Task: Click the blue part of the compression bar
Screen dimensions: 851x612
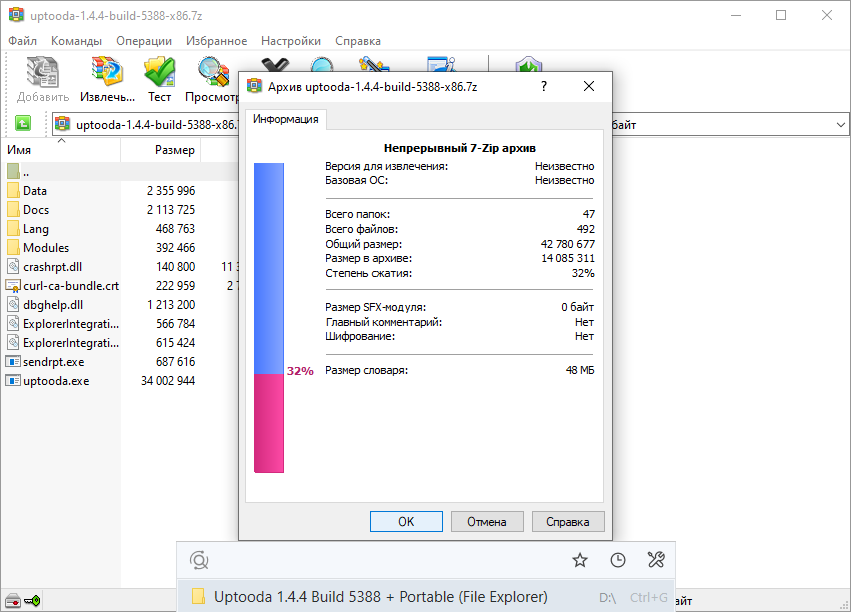Action: 269,269
